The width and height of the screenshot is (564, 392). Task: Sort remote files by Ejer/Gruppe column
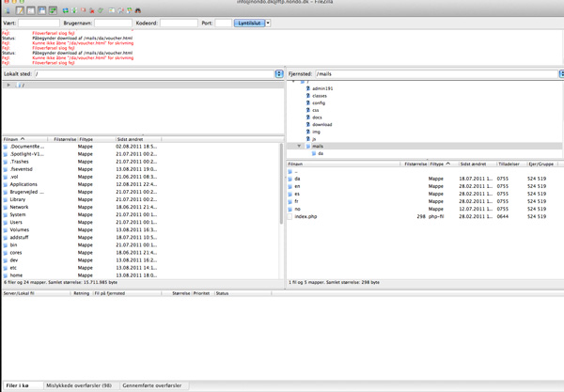tap(544, 164)
